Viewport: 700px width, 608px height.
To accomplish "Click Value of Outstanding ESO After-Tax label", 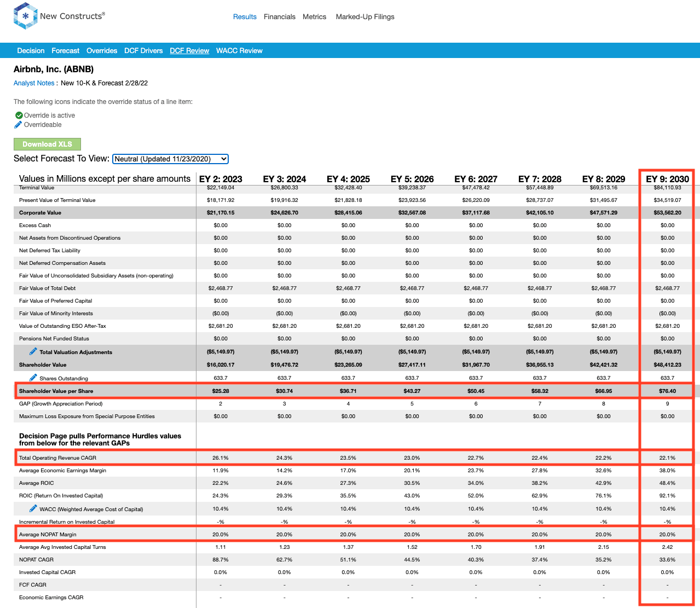I will 62,326.
